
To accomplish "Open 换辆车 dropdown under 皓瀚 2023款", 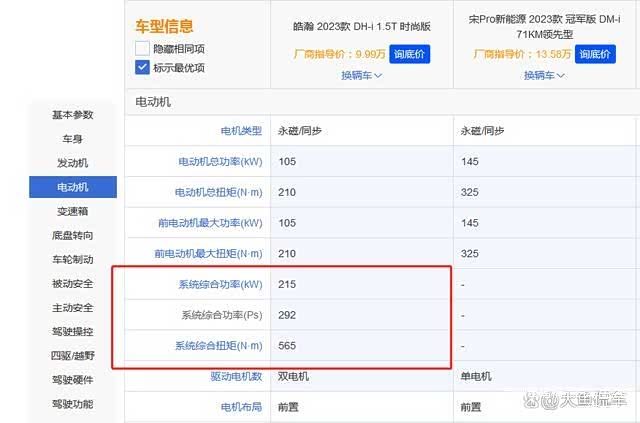I will [x=362, y=75].
